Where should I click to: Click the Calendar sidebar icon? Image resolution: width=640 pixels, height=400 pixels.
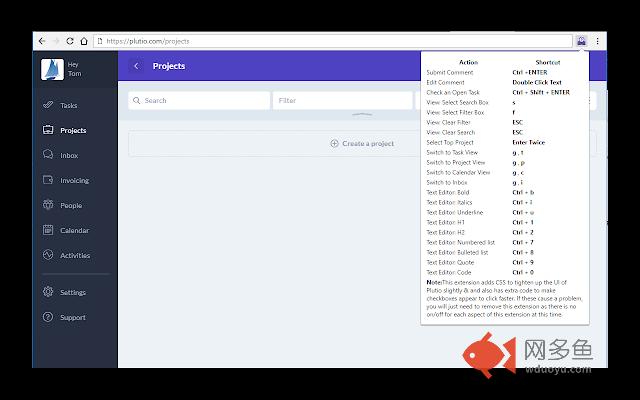(48, 230)
